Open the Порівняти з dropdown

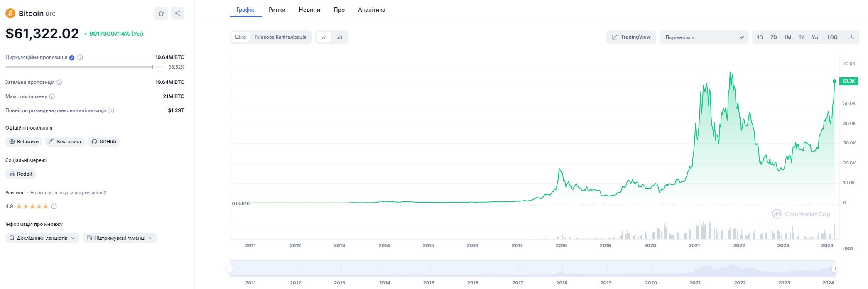click(704, 37)
